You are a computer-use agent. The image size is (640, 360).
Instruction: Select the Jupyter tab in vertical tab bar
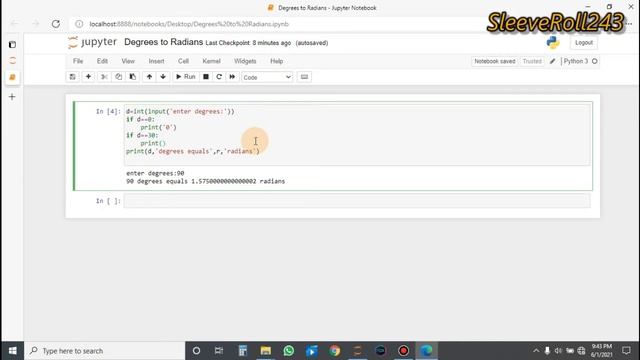[x=12, y=61]
